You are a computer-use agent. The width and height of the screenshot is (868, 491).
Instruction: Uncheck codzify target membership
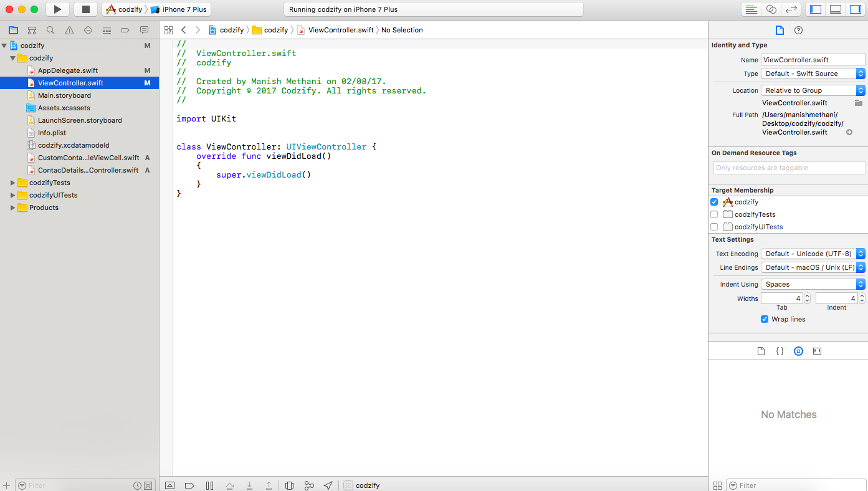[714, 202]
